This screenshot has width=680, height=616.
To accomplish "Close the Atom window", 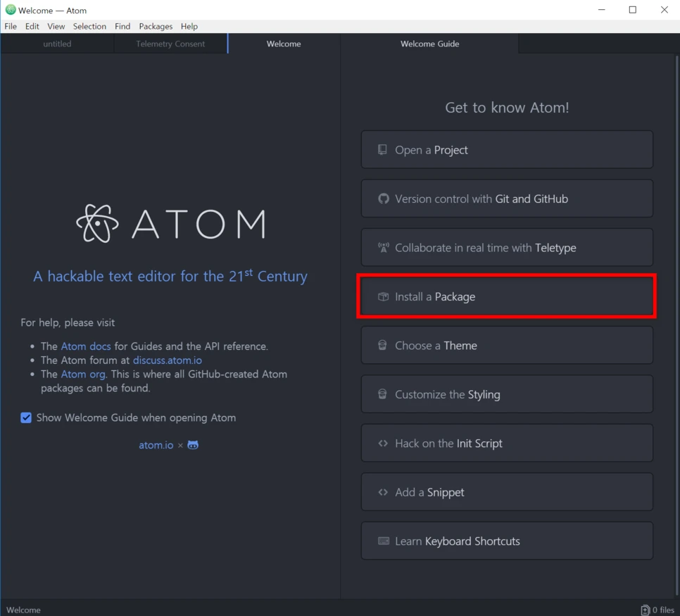I will pos(665,10).
